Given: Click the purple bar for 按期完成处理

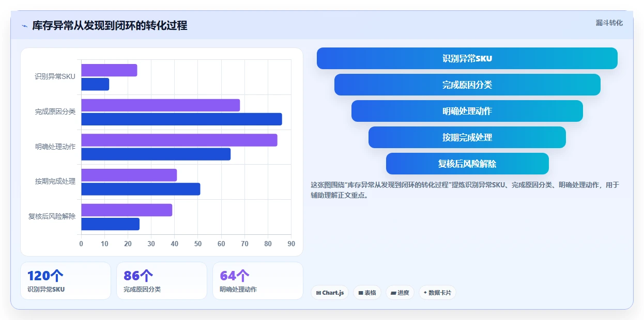Looking at the screenshot, I should (x=129, y=175).
